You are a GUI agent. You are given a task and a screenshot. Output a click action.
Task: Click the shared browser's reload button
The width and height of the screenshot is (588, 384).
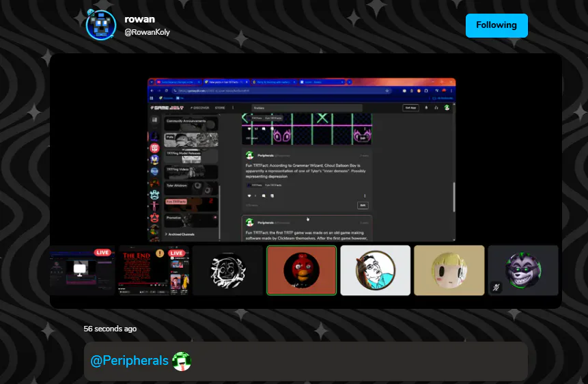(x=166, y=90)
